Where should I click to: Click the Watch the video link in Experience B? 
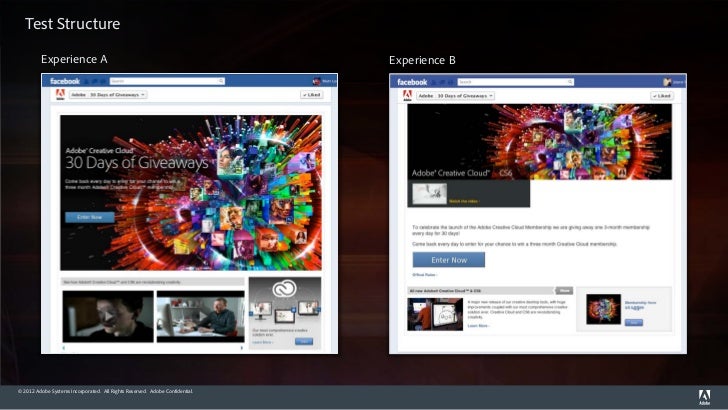[x=464, y=201]
